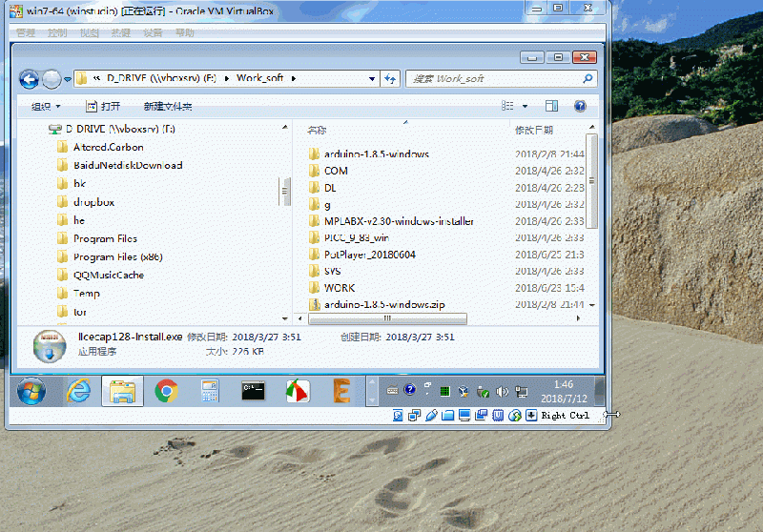Image resolution: width=763 pixels, height=532 pixels.
Task: Select QQMusicCache folder in tree
Action: (101, 276)
